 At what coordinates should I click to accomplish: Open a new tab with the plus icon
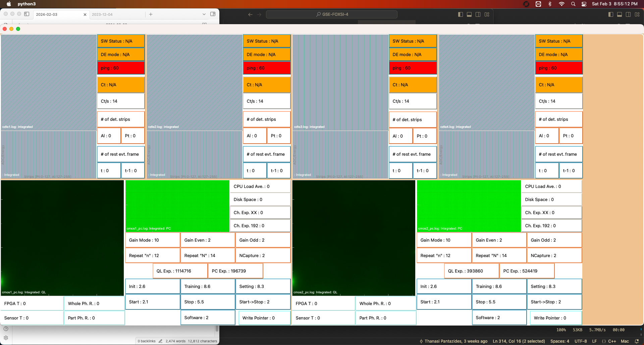pos(151,14)
